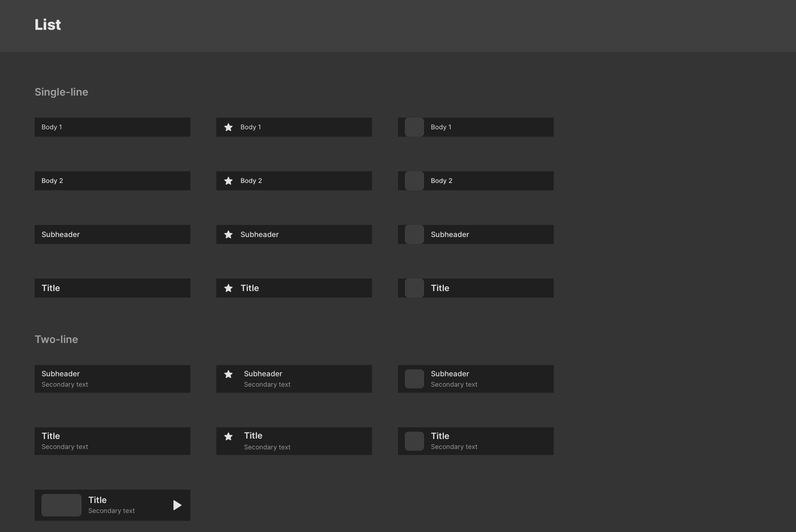Select the plain Body 1 list item
This screenshot has height=532, width=796.
click(112, 127)
